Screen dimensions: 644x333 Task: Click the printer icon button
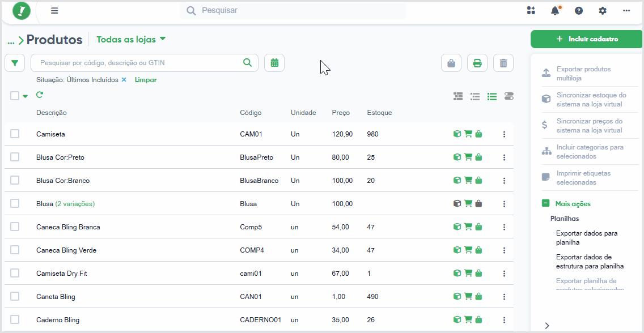[477, 63]
